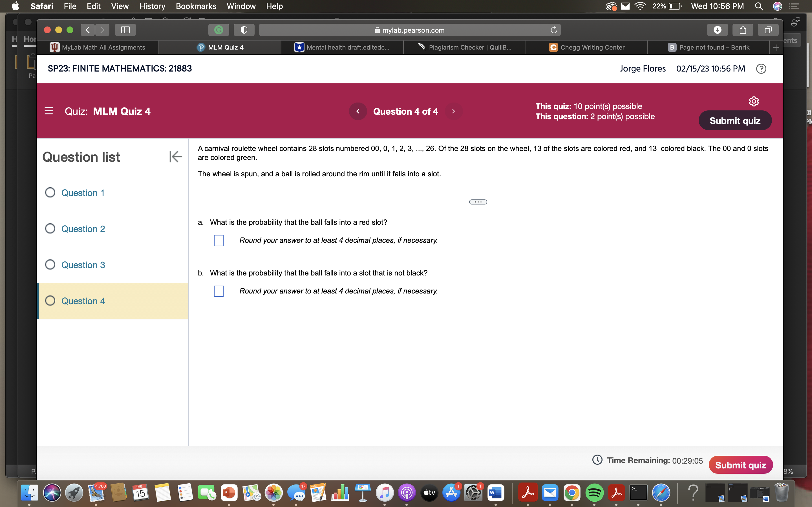Viewport: 812px width, 507px height.
Task: Click the Submit quiz button
Action: pyautogui.click(x=734, y=120)
